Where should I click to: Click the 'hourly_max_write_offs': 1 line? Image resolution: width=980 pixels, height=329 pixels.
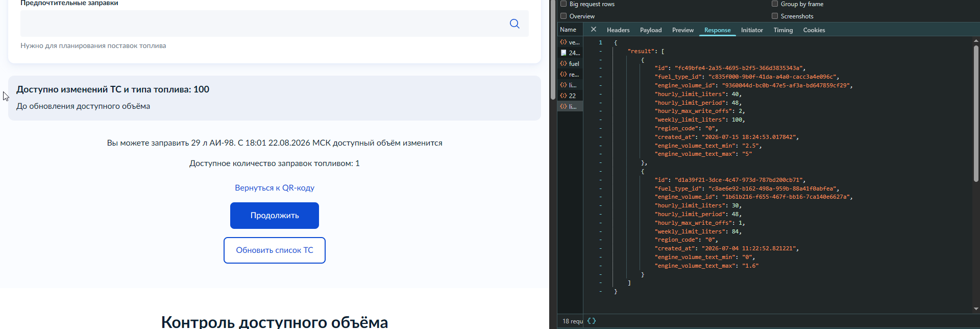click(700, 223)
